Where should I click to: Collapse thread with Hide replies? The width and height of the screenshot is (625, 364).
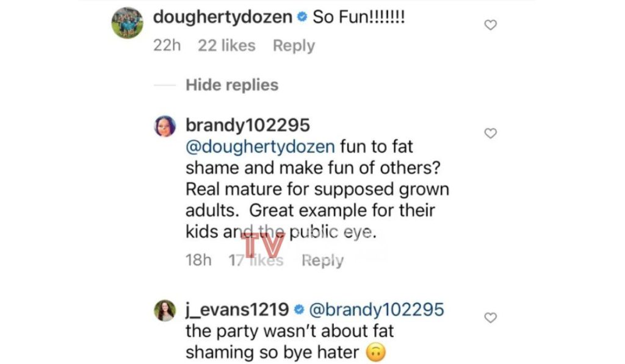(232, 85)
